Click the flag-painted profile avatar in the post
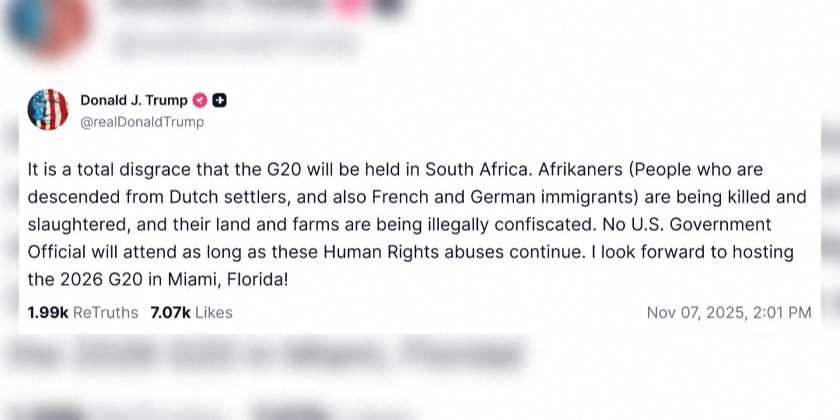840x420 pixels. tap(48, 109)
